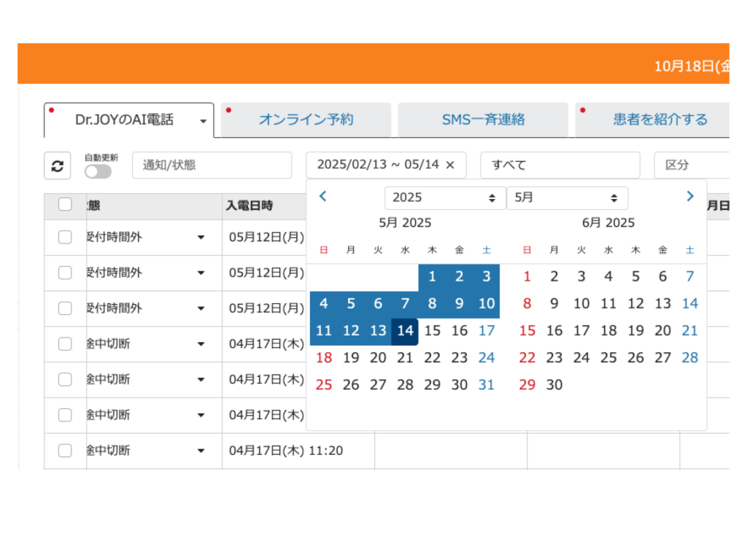
Task: Check the select-all checkbox in table header
Action: pos(65,205)
